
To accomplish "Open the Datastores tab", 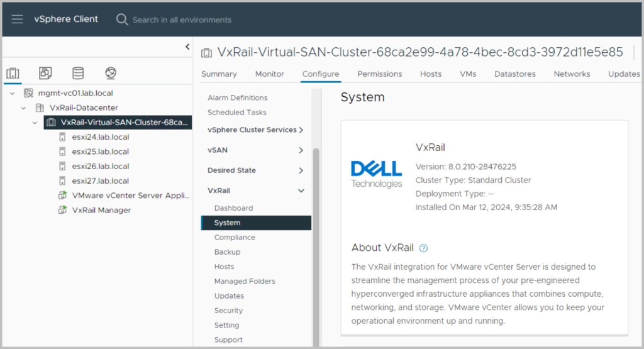I will click(514, 74).
